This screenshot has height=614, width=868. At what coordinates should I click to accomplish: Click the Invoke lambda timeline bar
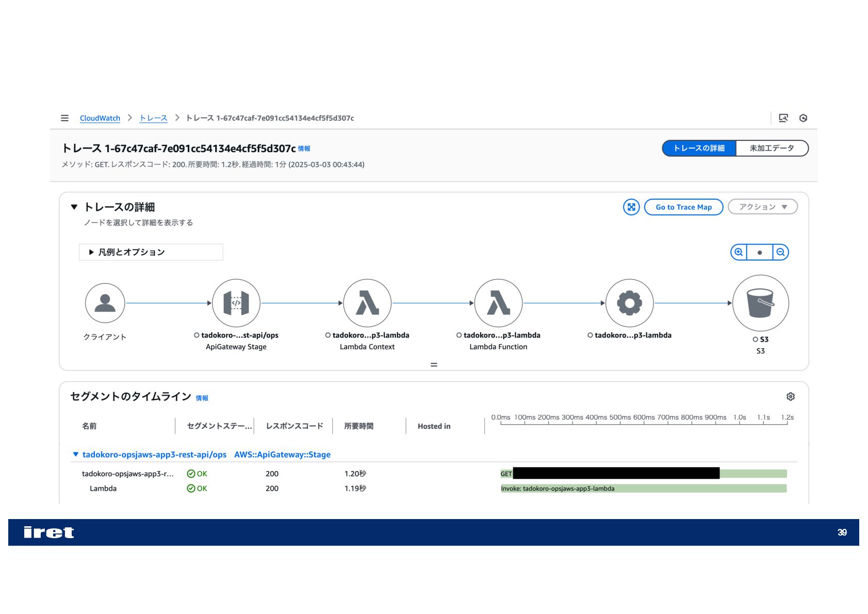pyautogui.click(x=643, y=489)
